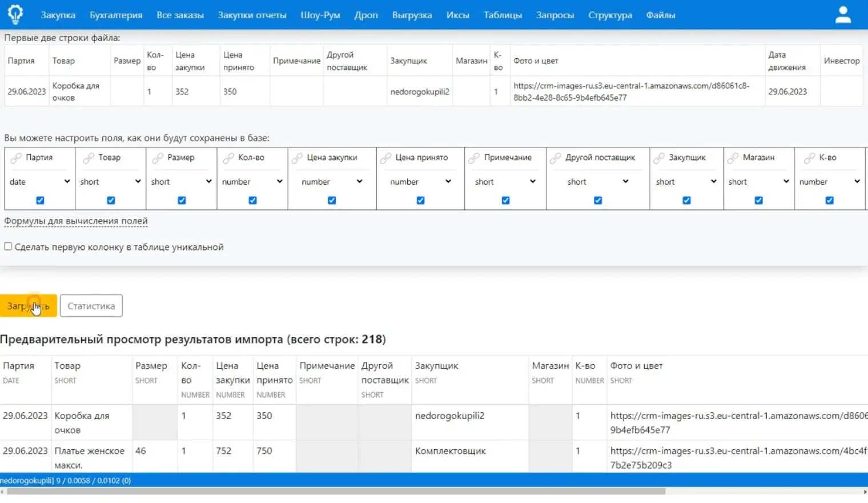Viewport: 868px width, 503px height.
Task: Open the Магазин short type dropdown
Action: pyautogui.click(x=758, y=182)
